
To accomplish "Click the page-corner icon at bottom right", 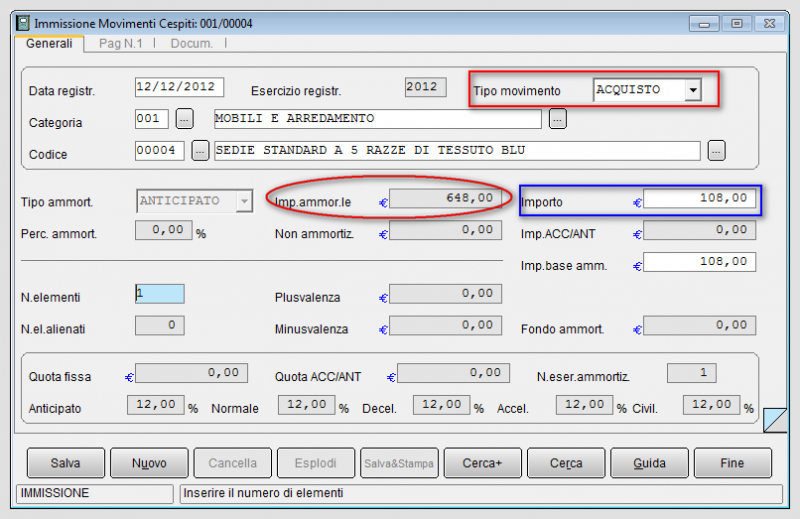I will pyautogui.click(x=774, y=419).
